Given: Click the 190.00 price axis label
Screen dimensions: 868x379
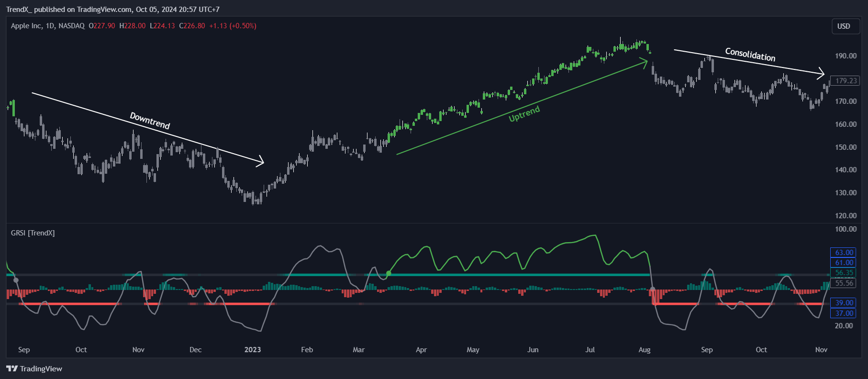Looking at the screenshot, I should pos(846,56).
